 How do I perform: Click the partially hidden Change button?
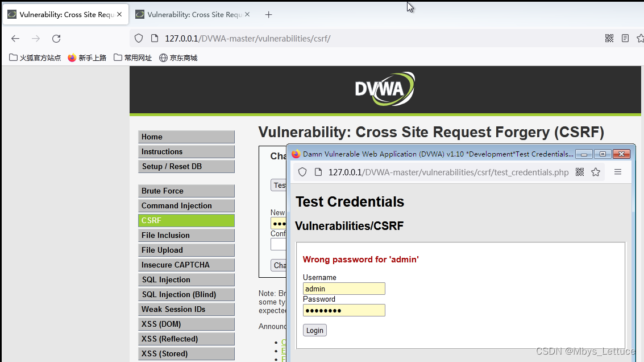pos(279,265)
